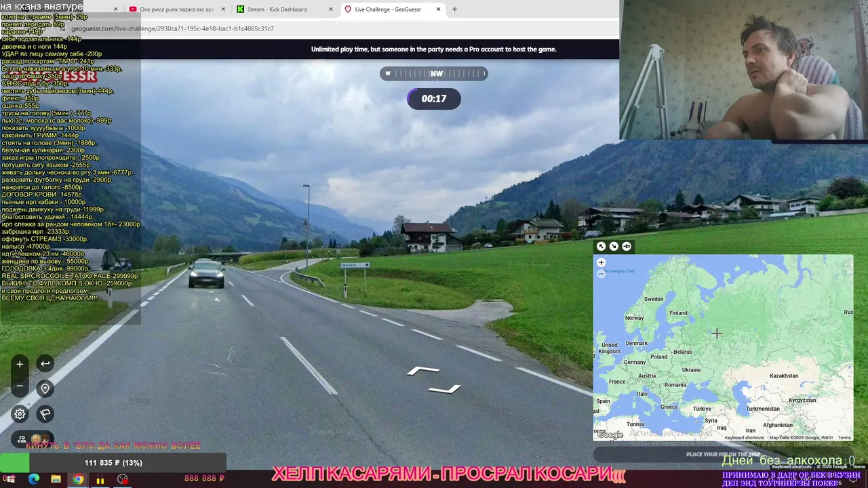
Task: Open OBS Studio from the taskbar
Action: [123, 479]
